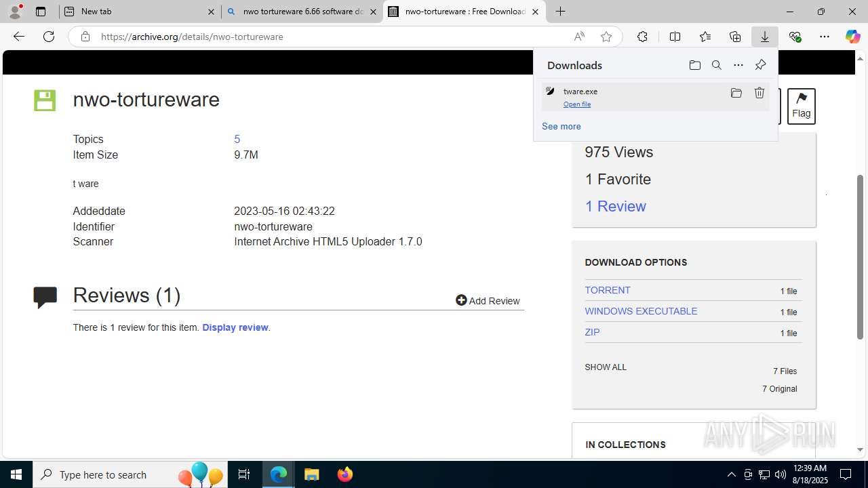868x488 pixels.
Task: Switch to nwo tortureware search tab
Action: 302,12
